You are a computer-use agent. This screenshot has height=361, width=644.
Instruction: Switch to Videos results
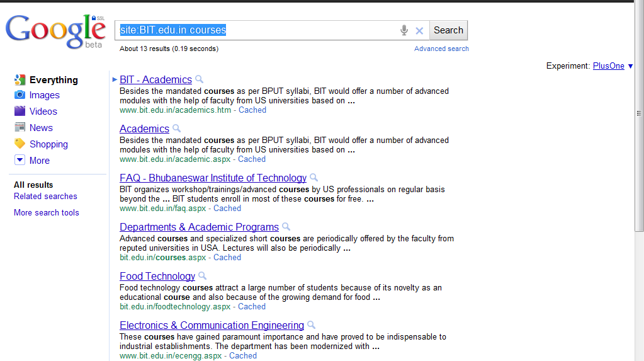[43, 112]
